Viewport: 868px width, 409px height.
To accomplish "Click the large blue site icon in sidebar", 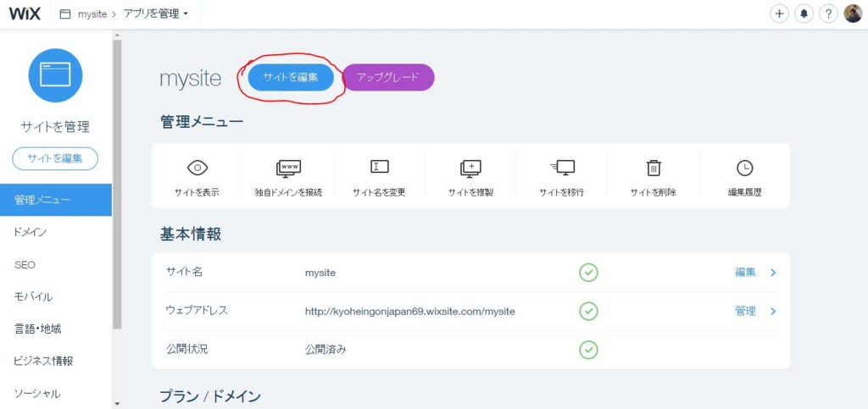I will 55,75.
